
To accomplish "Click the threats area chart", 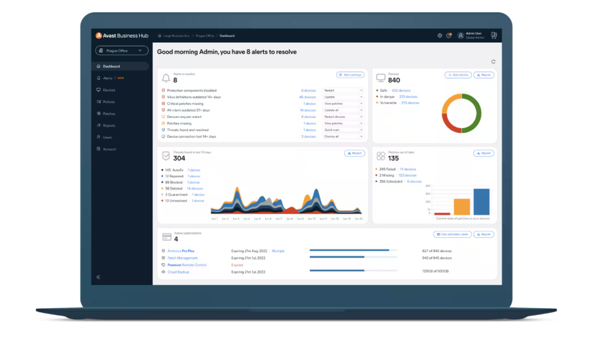I will tap(286, 200).
